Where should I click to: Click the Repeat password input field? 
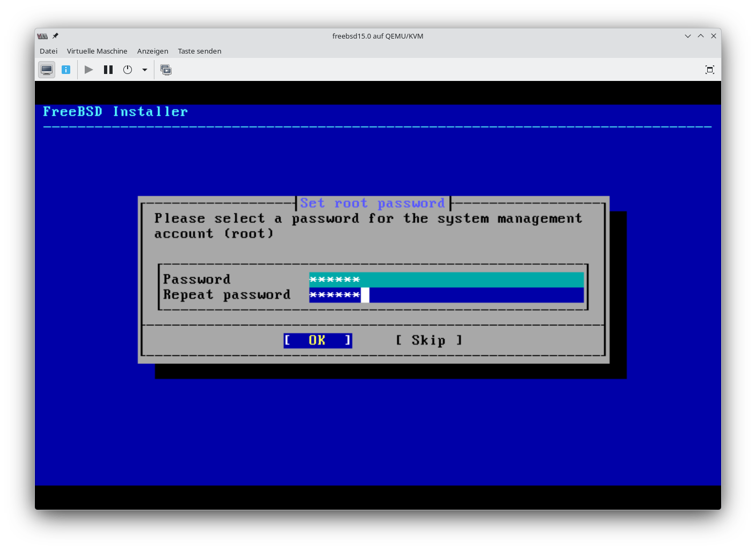446,295
